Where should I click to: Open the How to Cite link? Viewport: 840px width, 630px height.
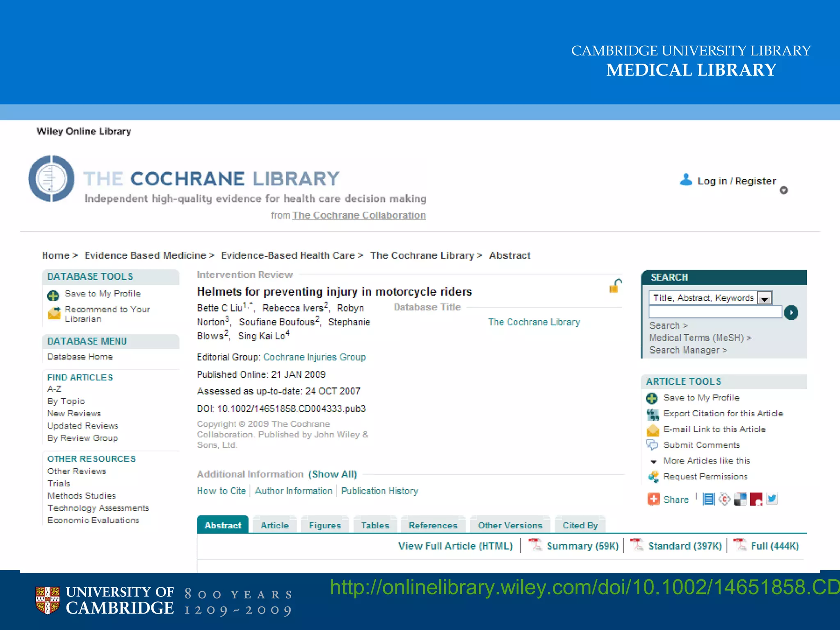(x=221, y=491)
